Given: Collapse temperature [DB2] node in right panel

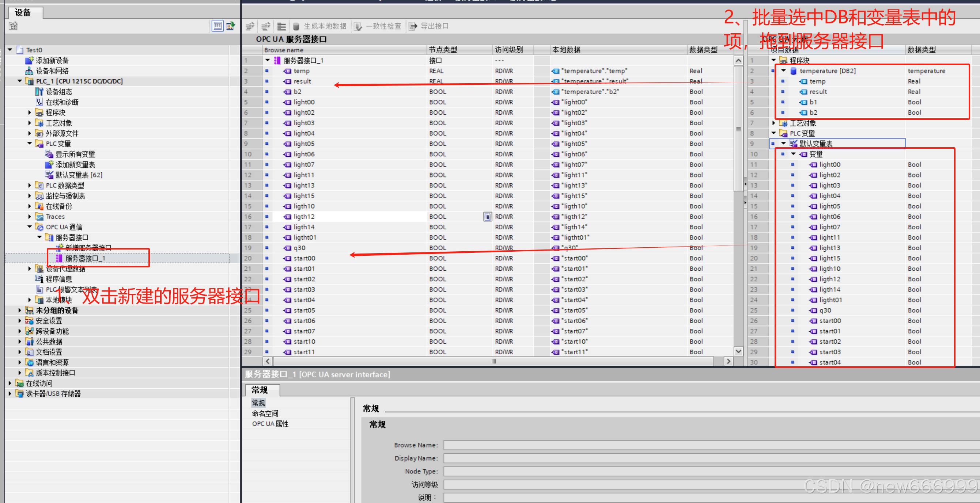Looking at the screenshot, I should (x=784, y=71).
